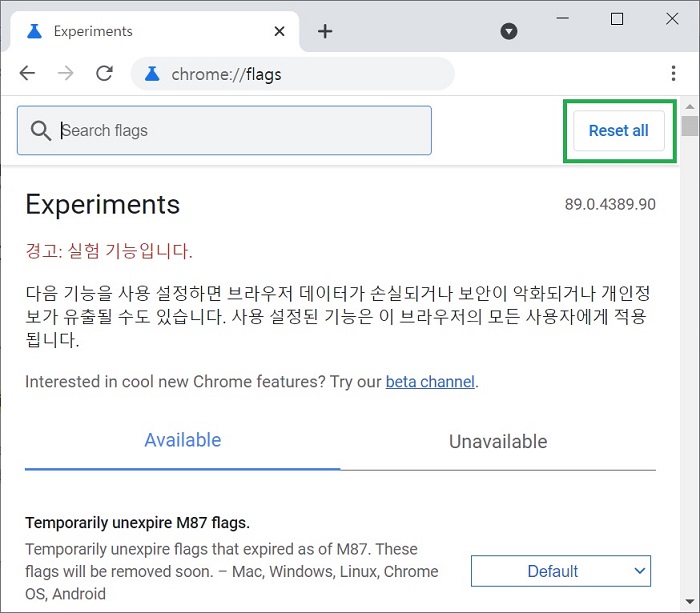Click the chevron arrow on Default dropdown
The image size is (700, 613).
click(640, 571)
